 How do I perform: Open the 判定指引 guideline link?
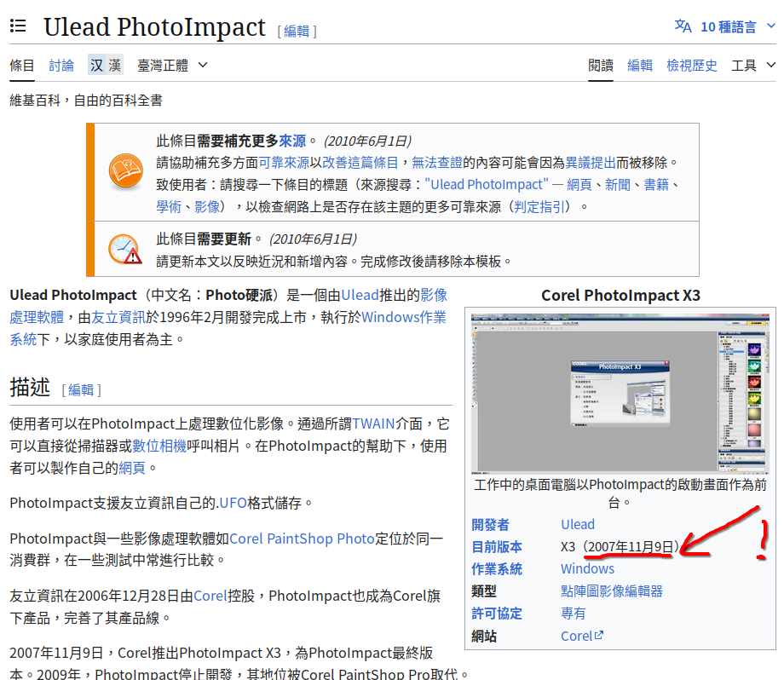[x=541, y=206]
